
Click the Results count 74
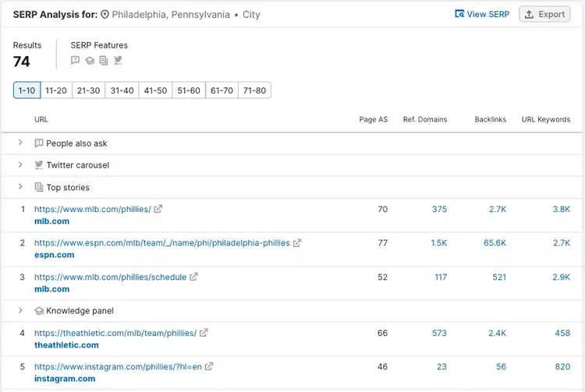click(x=21, y=62)
